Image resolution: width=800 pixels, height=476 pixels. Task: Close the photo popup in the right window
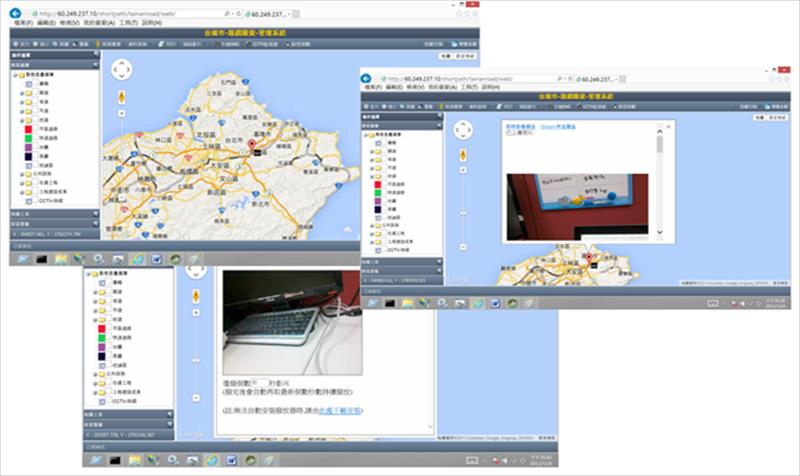pos(667,127)
